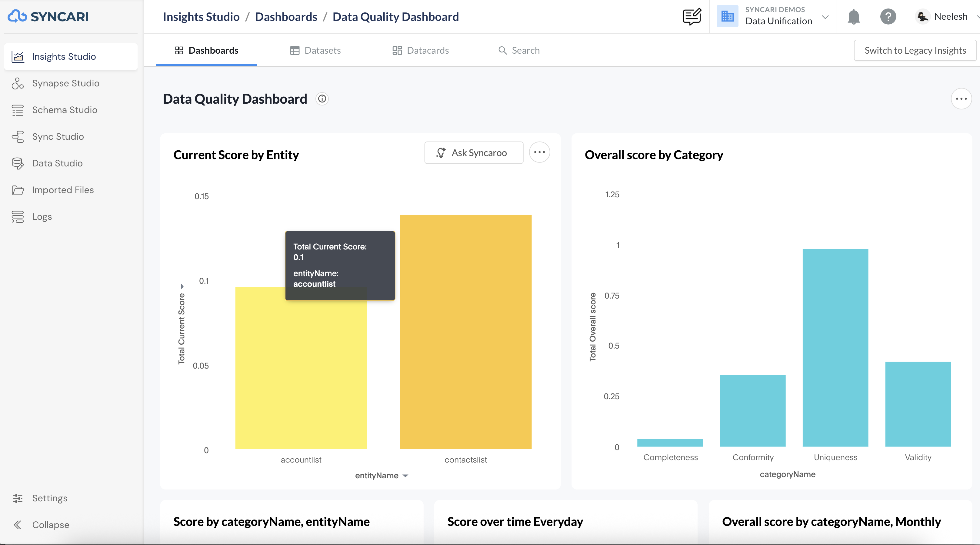
Task: Click the 'contactslist' axis label
Action: tap(466, 460)
